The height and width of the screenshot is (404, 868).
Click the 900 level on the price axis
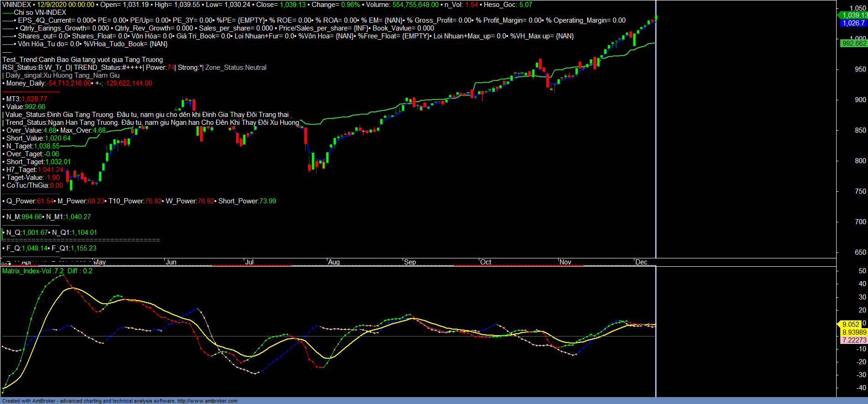click(x=860, y=100)
